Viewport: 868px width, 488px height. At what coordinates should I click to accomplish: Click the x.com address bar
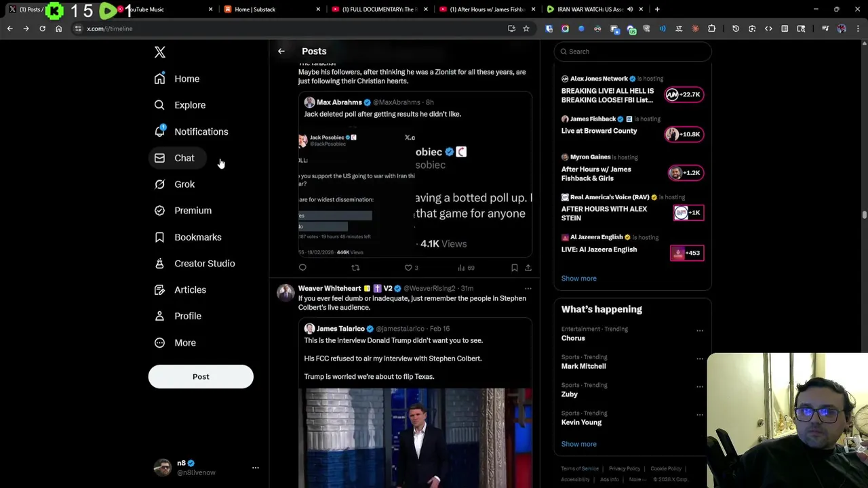[x=292, y=28]
